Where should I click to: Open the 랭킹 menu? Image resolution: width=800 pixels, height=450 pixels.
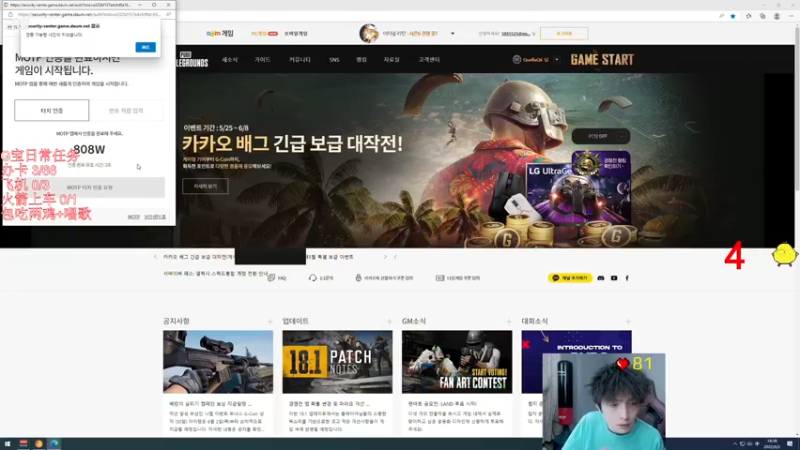[361, 60]
